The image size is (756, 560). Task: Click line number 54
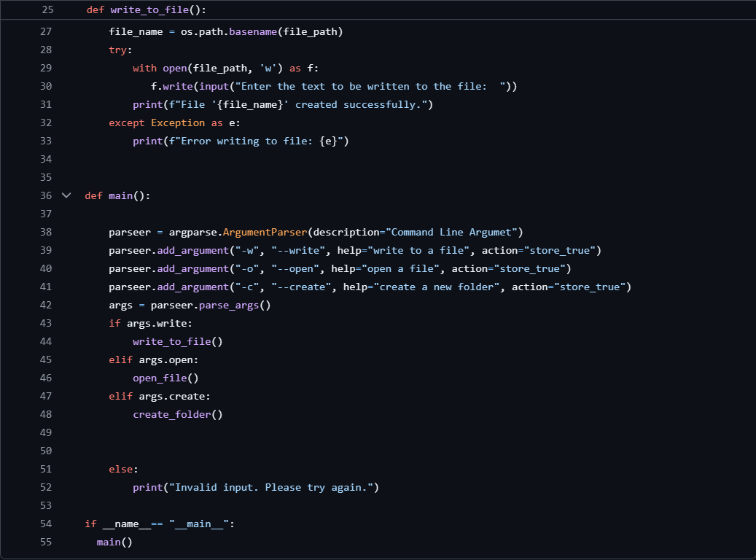pos(46,524)
